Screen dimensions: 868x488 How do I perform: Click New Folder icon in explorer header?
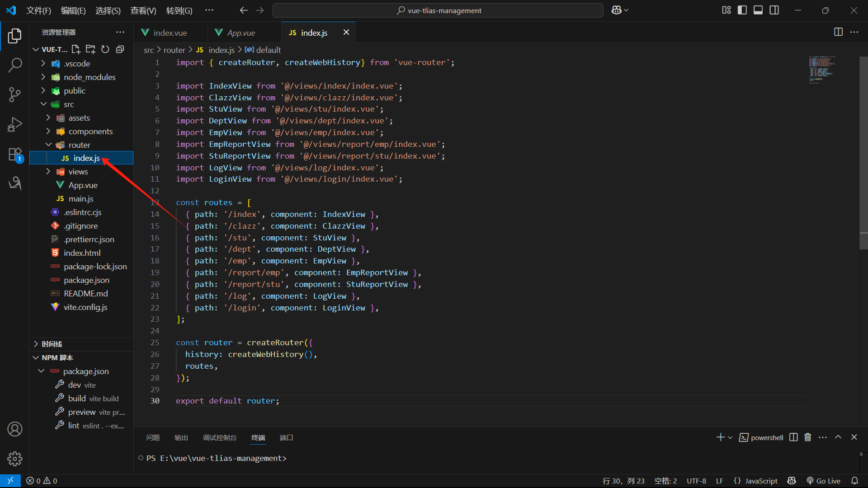coord(91,49)
